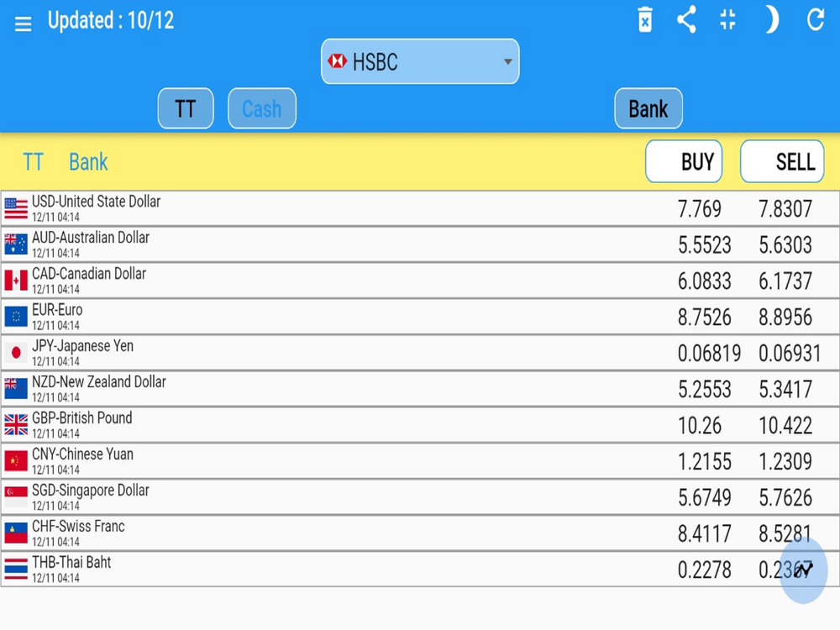This screenshot has width=840, height=630.
Task: Tap NZD sell rate 5.3417
Action: [786, 389]
